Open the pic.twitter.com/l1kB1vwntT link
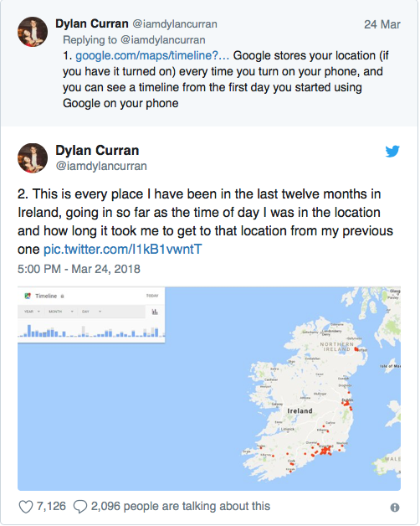420x526 pixels. point(123,250)
